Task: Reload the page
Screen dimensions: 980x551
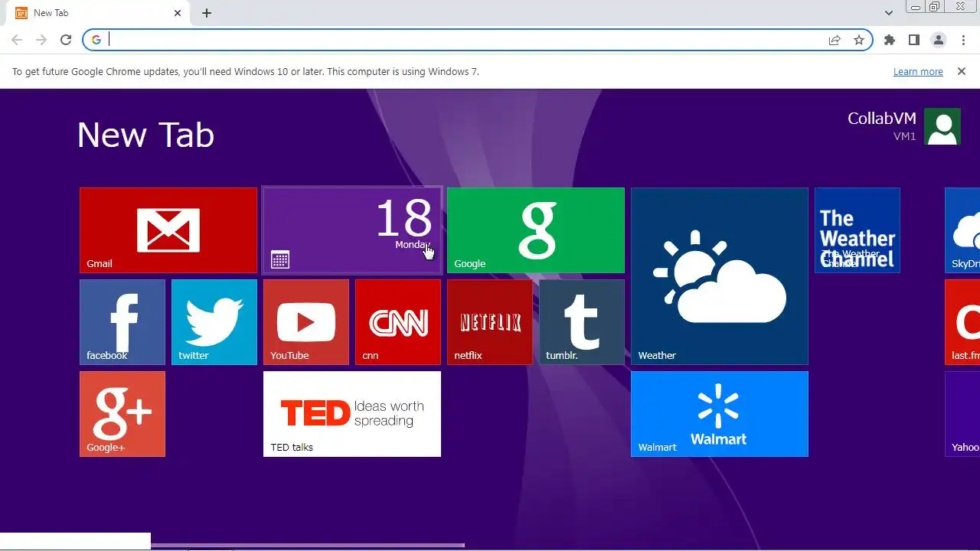Action: click(x=66, y=40)
